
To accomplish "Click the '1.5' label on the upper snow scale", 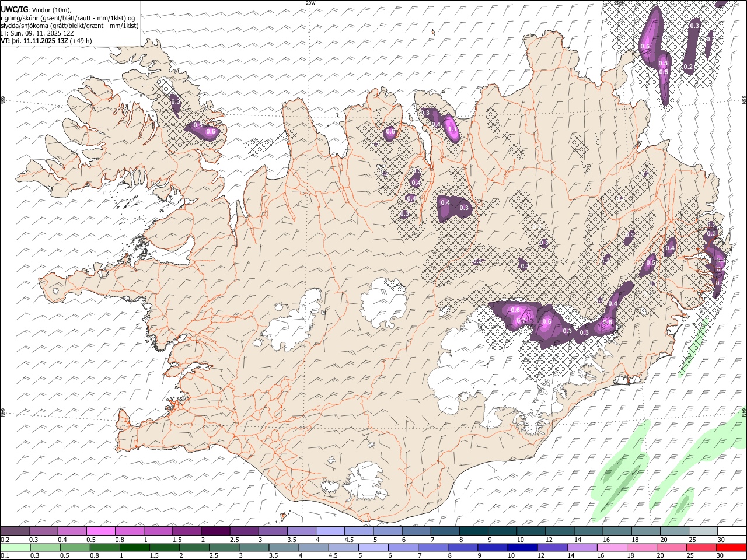I will (177, 540).
